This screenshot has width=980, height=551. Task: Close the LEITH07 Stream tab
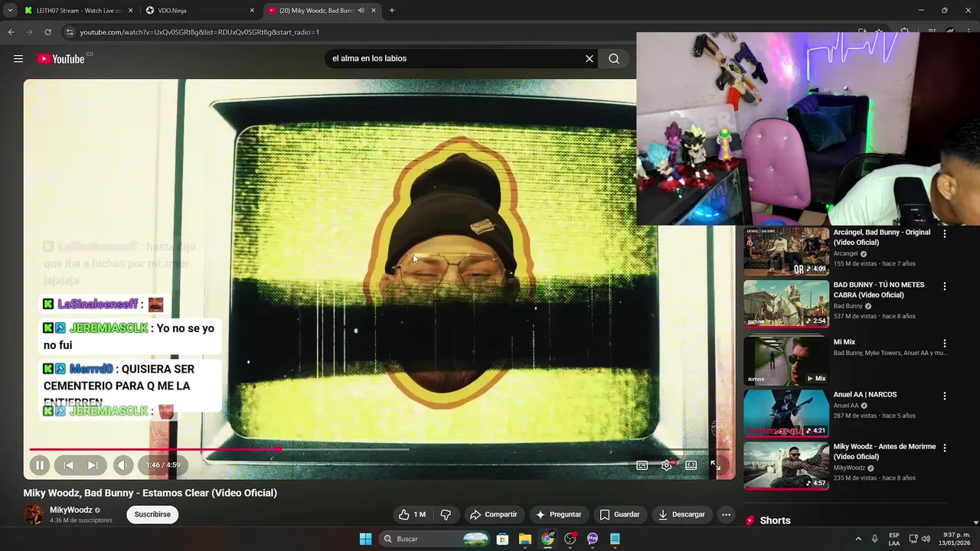(x=130, y=11)
